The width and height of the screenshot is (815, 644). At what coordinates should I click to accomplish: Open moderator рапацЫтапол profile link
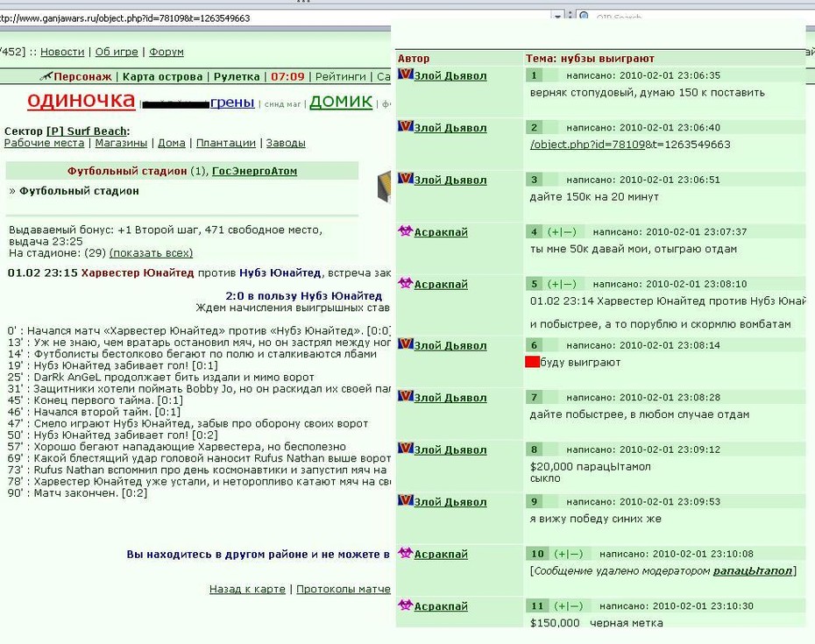753,570
